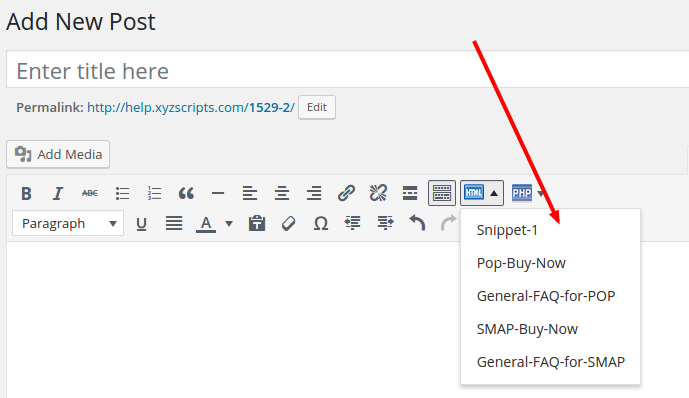Click the PHP snippets icon
The width and height of the screenshot is (689, 398).
tap(522, 193)
